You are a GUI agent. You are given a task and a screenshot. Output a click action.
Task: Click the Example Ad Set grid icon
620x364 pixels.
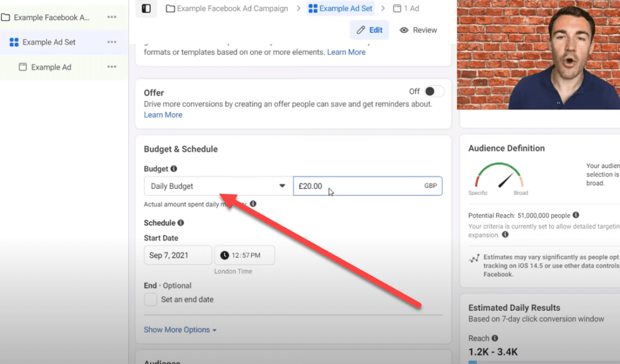point(15,42)
